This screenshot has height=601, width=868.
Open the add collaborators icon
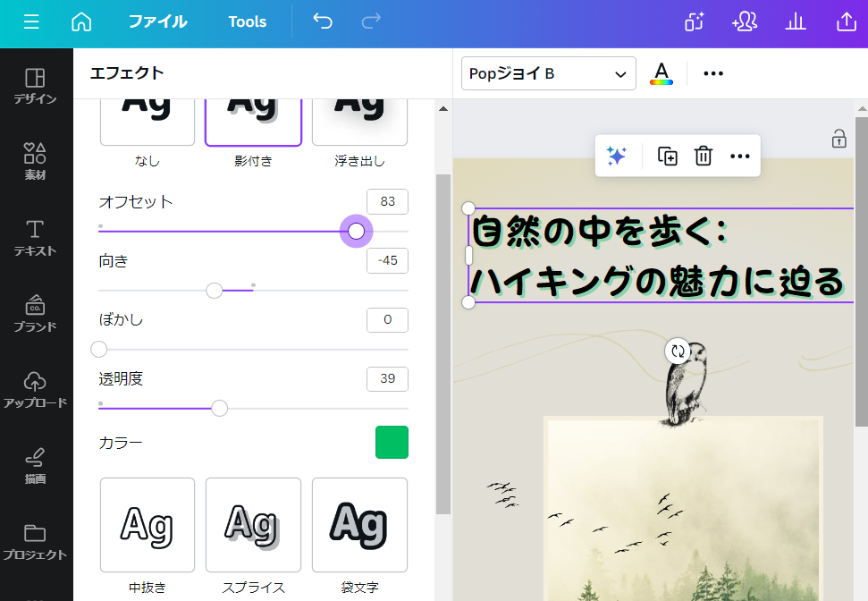pos(745,21)
